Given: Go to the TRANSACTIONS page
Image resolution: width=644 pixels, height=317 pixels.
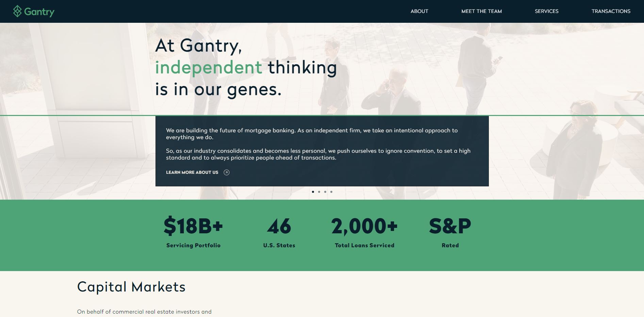Looking at the screenshot, I should pyautogui.click(x=611, y=11).
